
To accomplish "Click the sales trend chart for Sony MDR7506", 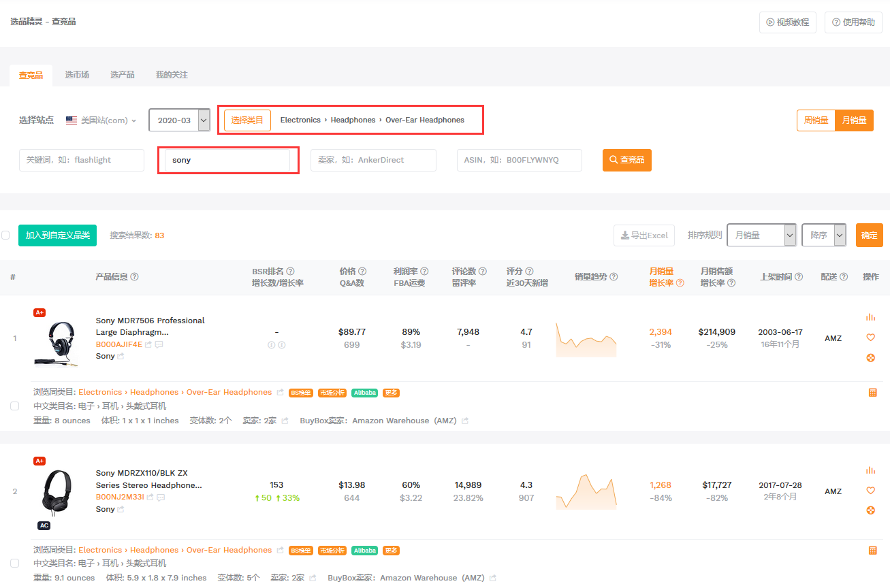I will coord(586,340).
